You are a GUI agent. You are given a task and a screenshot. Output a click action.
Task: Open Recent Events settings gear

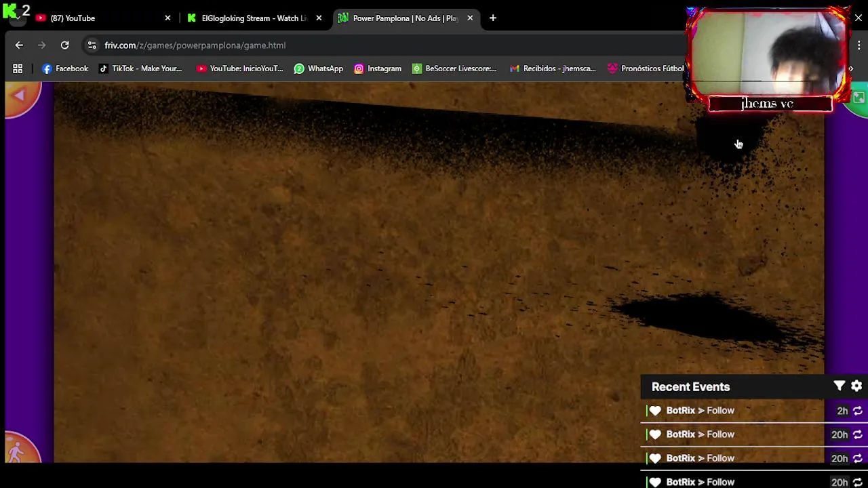(856, 386)
